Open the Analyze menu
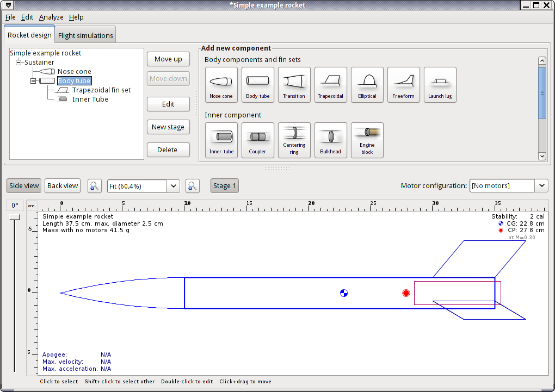This screenshot has width=555, height=392. pos(51,17)
